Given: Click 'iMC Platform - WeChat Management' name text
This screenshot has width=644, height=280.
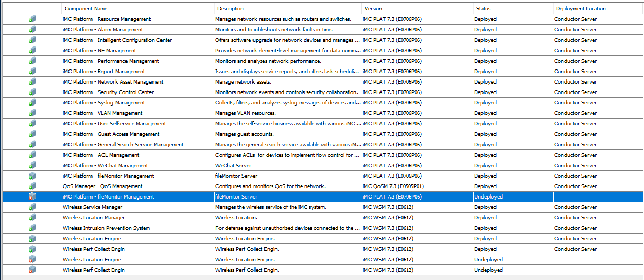Looking at the screenshot, I should (105, 166).
